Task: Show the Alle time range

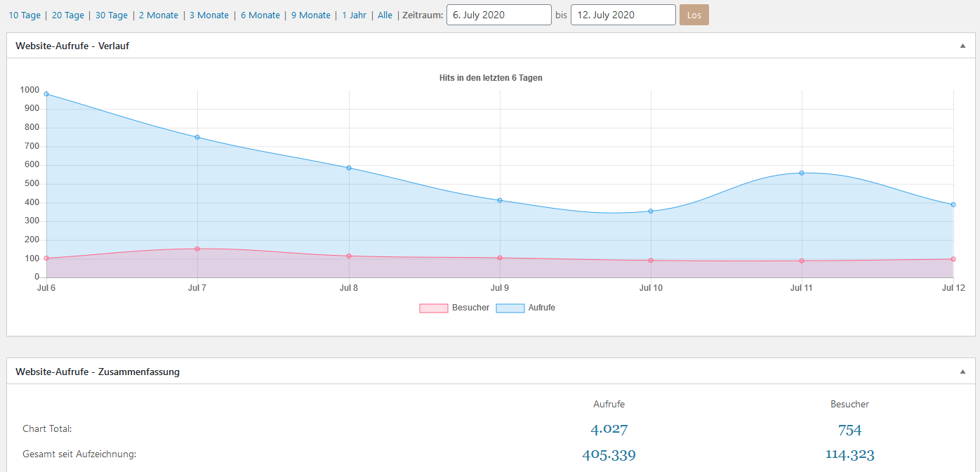Action: point(385,15)
